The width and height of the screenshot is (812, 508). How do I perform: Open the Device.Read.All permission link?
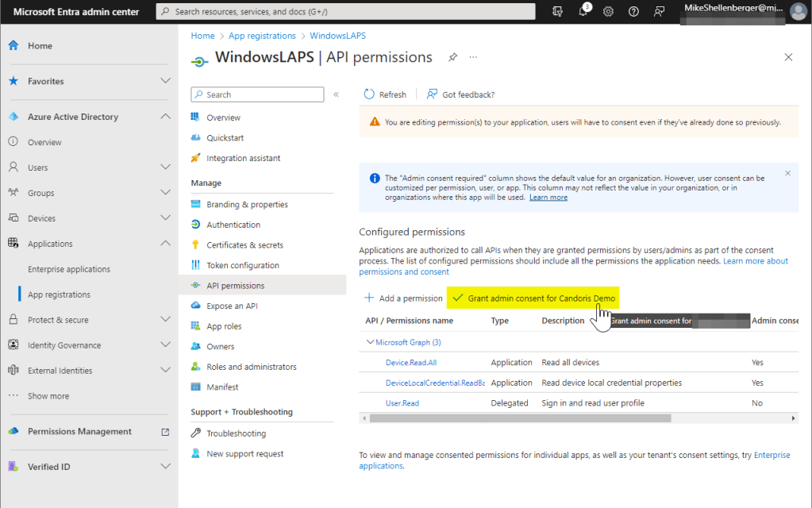click(x=410, y=363)
